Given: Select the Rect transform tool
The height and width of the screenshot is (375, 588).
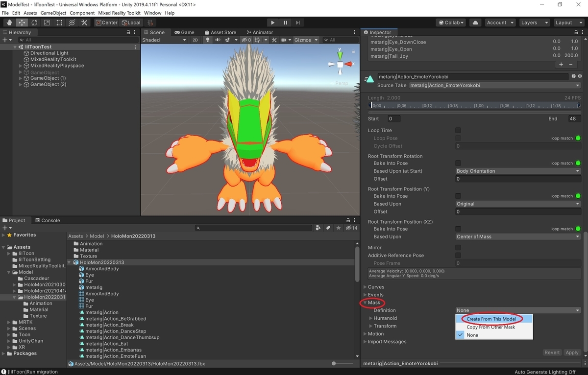Looking at the screenshot, I should tap(59, 23).
